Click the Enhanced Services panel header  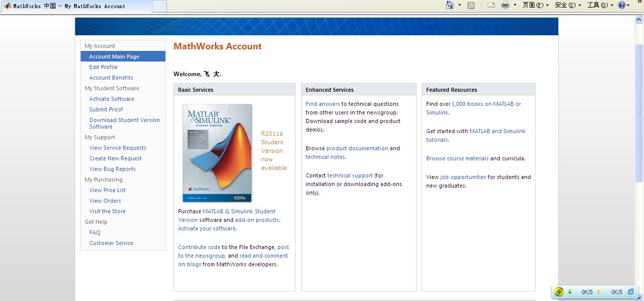[359, 90]
